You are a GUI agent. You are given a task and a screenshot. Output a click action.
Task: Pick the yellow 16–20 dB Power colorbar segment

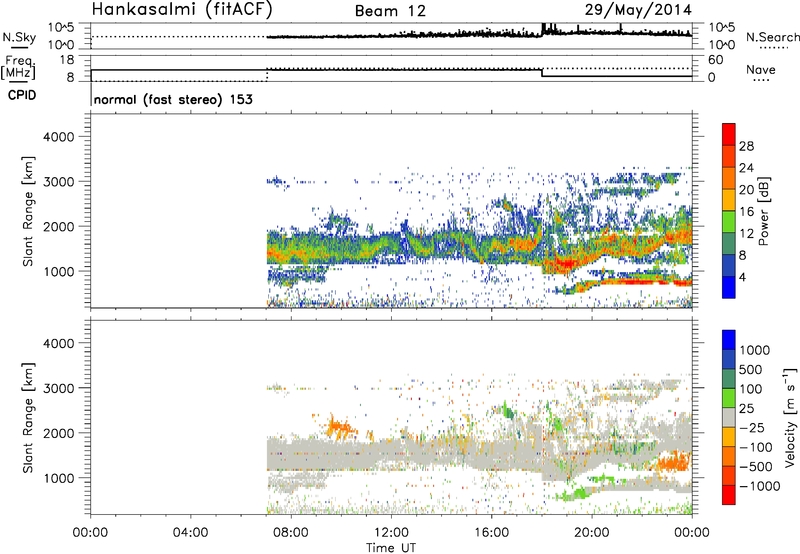click(x=729, y=200)
